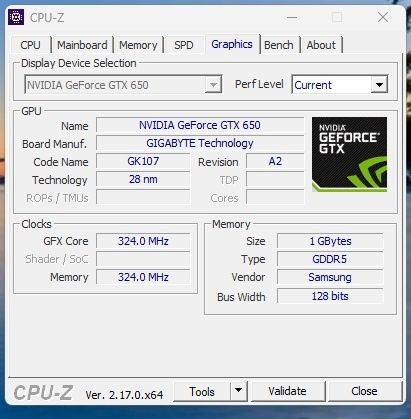This screenshot has width=411, height=419.
Task: Minimize the CPU-Z window
Action: coord(292,17)
